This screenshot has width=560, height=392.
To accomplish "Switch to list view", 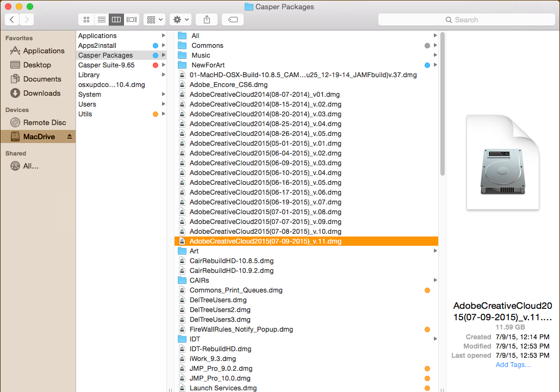I will pos(102,20).
